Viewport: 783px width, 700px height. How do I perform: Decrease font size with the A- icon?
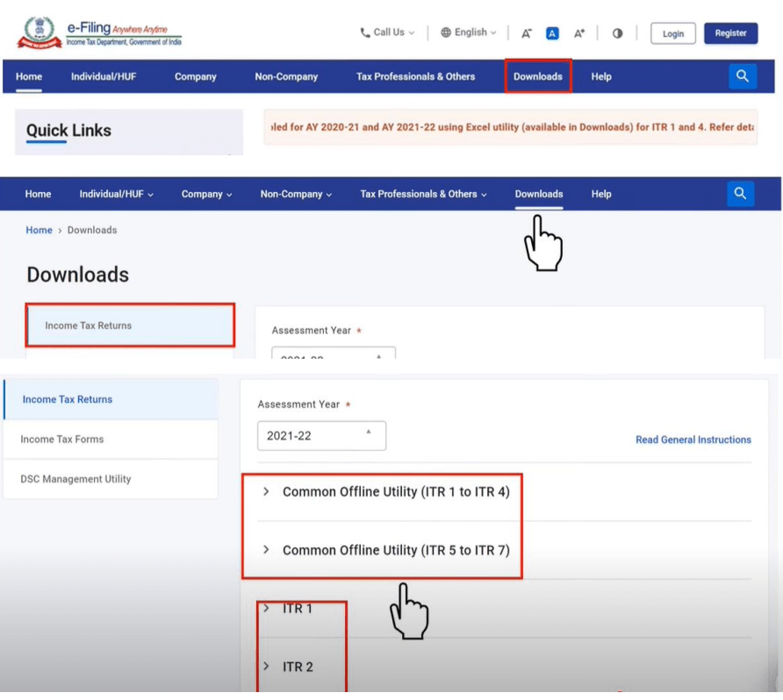[x=527, y=33]
